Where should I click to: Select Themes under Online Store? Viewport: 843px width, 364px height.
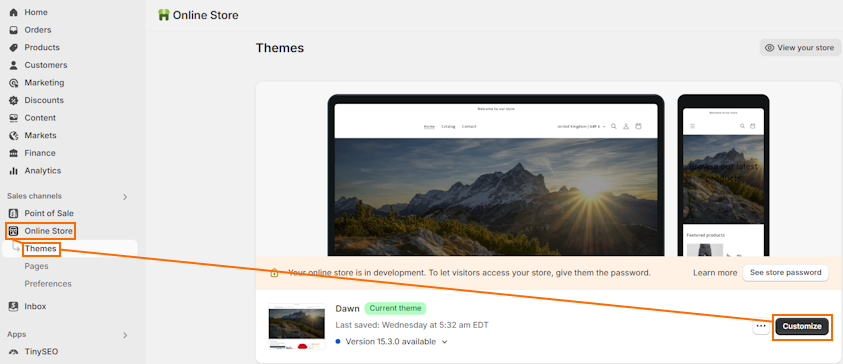click(x=40, y=249)
